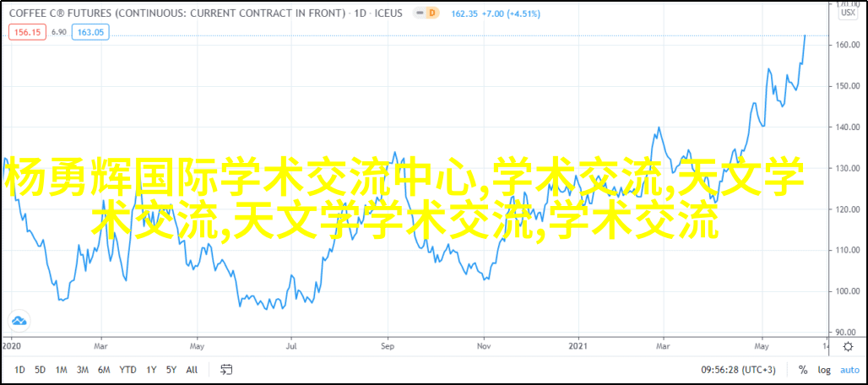868x385 pixels.
Task: Select the 1D time range
Action: 19,370
